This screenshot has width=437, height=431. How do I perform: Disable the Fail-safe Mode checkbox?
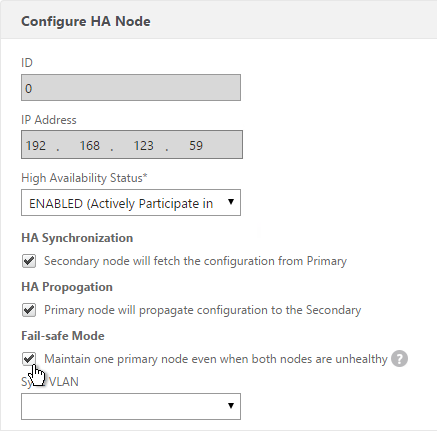tap(29, 359)
